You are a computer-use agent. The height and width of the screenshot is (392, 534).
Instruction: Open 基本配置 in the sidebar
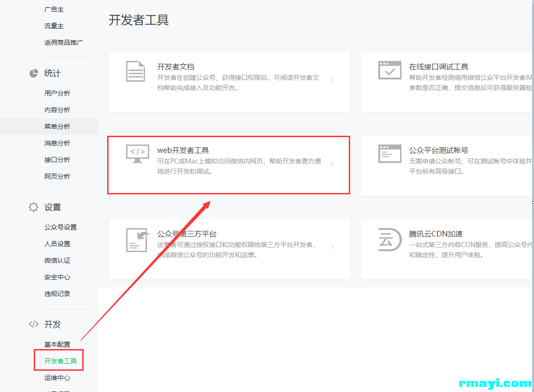tap(57, 344)
